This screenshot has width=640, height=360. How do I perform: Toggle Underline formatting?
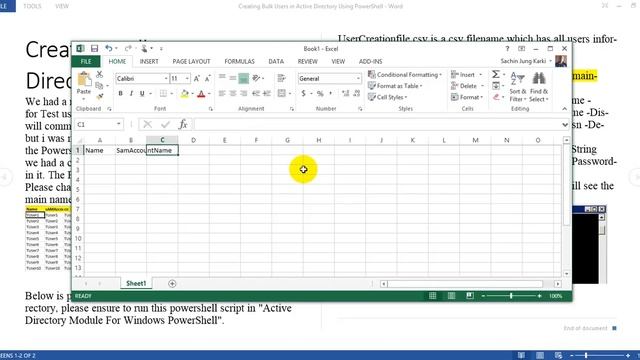pyautogui.click(x=142, y=94)
